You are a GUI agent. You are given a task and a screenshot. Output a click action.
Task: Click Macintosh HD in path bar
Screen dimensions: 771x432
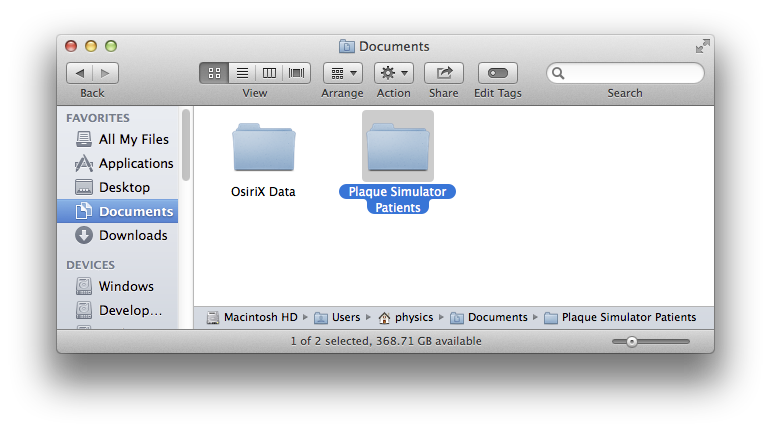tap(260, 317)
